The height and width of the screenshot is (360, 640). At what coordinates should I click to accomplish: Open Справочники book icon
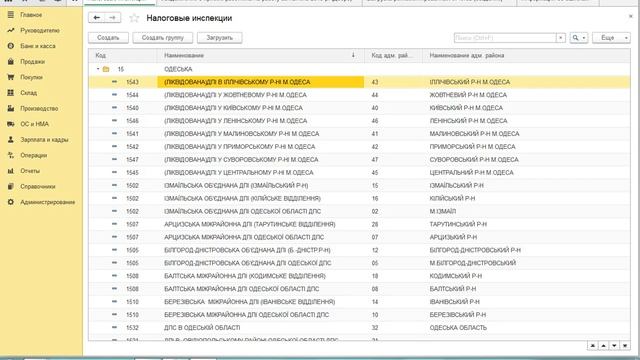[11, 186]
